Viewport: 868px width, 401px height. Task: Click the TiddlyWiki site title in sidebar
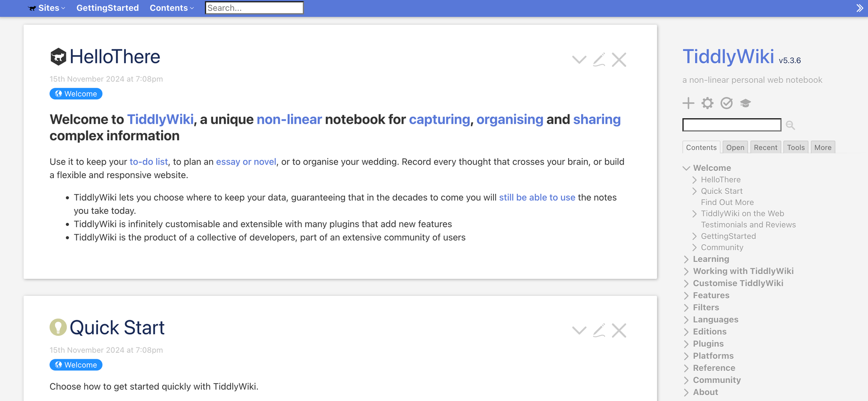pos(728,57)
